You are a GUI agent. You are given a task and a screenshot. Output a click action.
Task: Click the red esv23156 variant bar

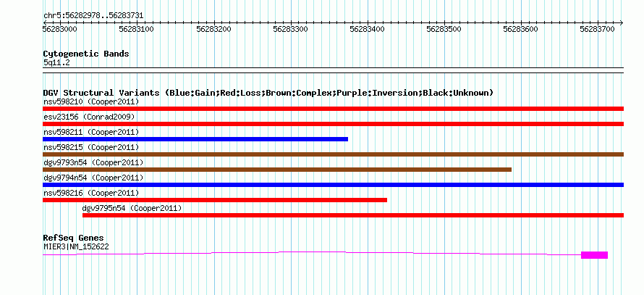pyautogui.click(x=333, y=124)
